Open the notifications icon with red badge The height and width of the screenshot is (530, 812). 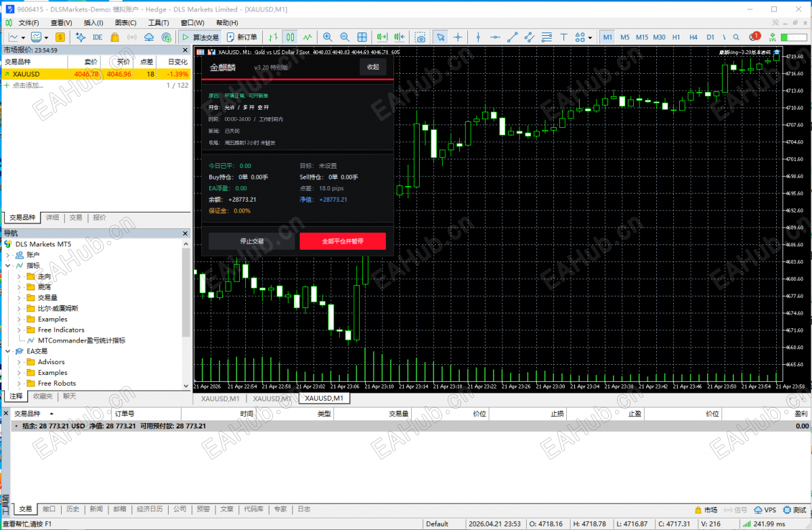coord(754,37)
